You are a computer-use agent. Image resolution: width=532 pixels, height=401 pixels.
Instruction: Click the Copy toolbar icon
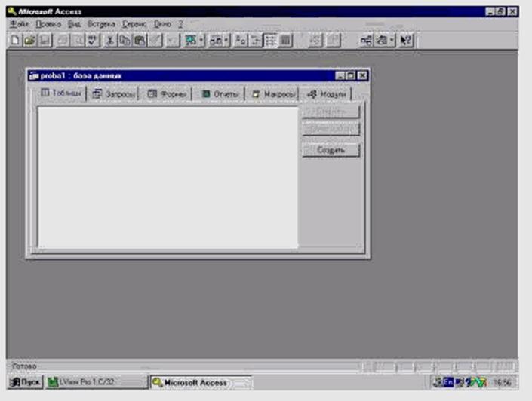click(x=125, y=41)
